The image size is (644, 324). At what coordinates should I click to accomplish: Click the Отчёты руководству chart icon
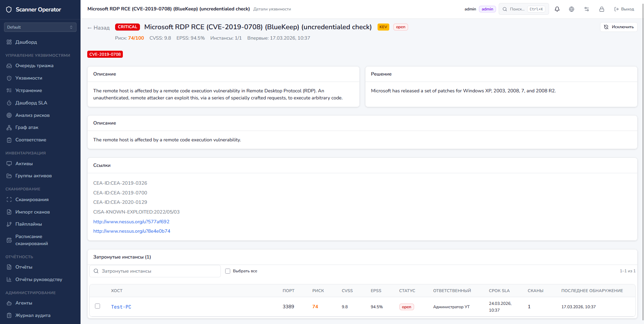pos(9,279)
